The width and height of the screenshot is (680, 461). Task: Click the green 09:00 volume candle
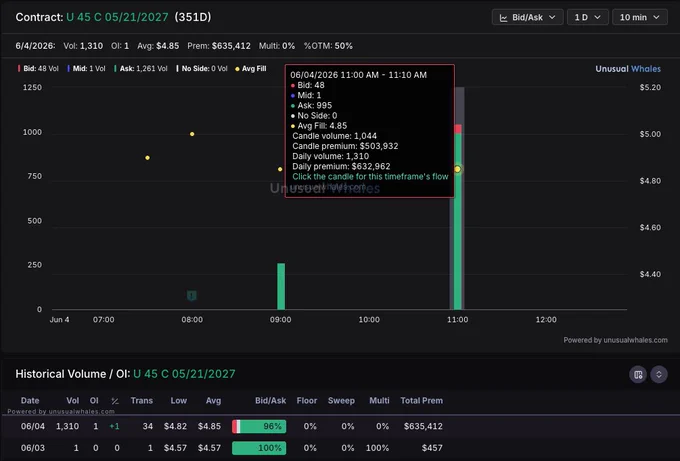tap(281, 286)
